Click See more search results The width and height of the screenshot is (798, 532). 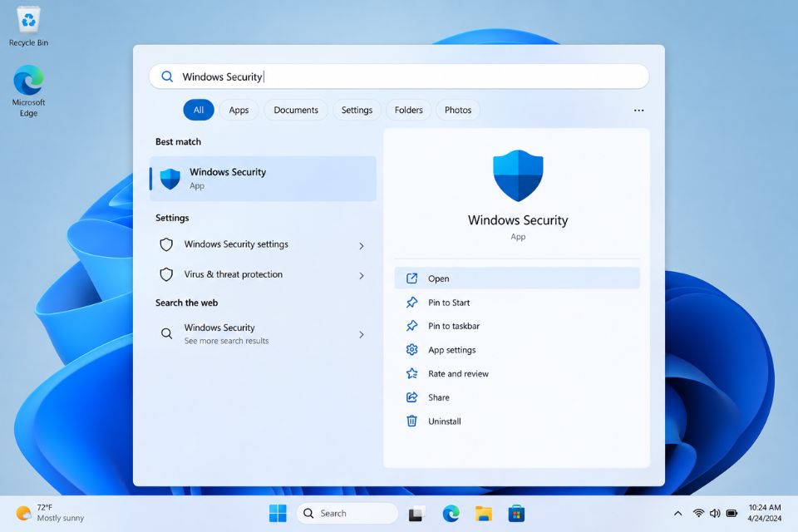[x=226, y=341]
